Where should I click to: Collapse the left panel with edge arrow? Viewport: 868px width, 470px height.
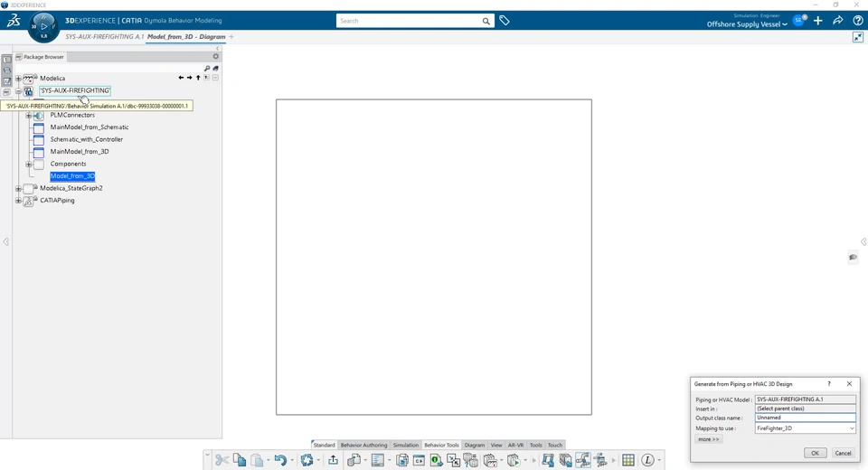click(x=6, y=242)
